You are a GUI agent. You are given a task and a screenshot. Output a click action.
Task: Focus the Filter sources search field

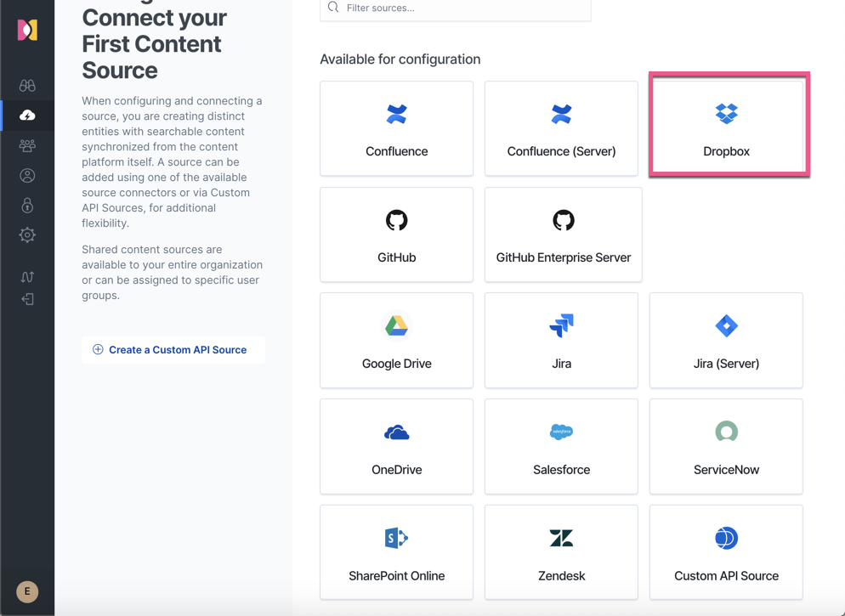click(456, 9)
